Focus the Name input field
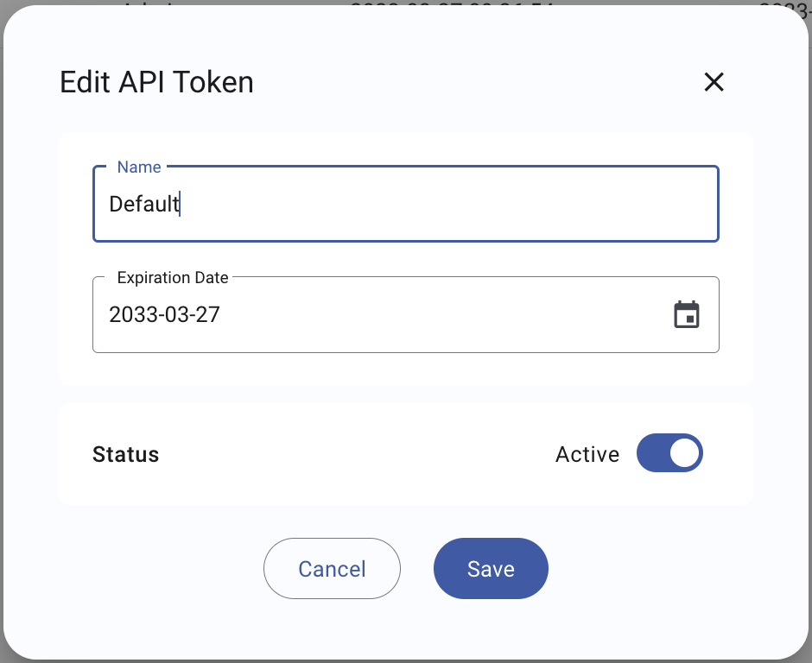Image resolution: width=812 pixels, height=663 pixels. coord(406,204)
